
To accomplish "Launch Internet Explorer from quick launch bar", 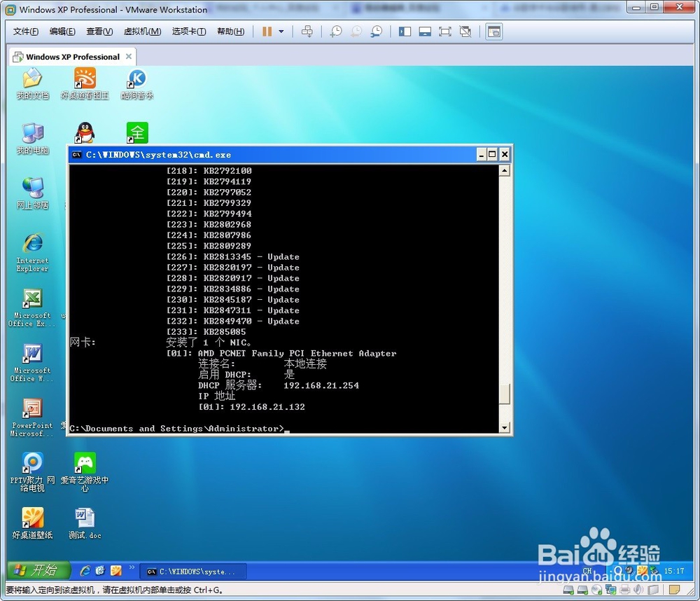I will pyautogui.click(x=85, y=571).
